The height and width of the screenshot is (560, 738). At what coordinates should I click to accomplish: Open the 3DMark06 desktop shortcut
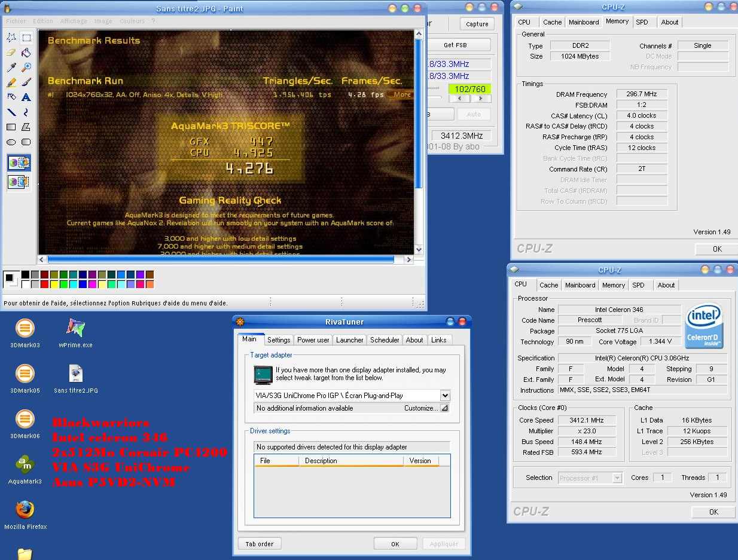click(25, 424)
